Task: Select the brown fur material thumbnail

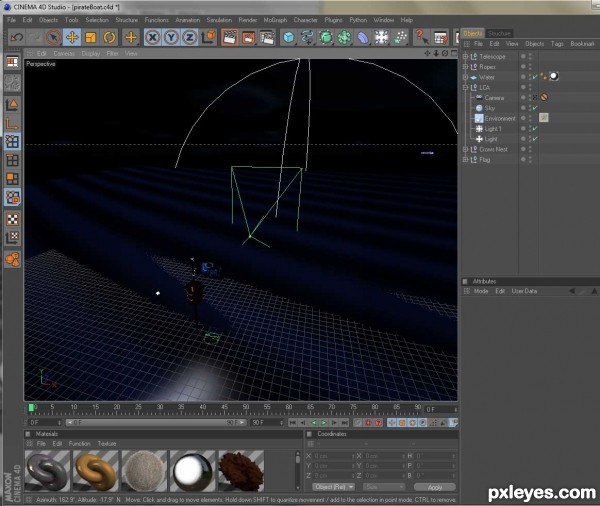Action: (x=241, y=471)
